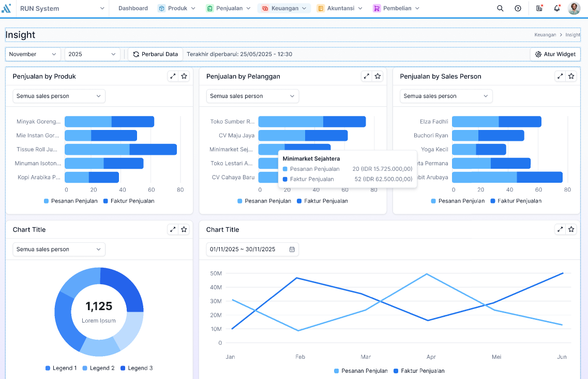Expand the Penjualan by Produk widget fullscreen

coord(173,76)
